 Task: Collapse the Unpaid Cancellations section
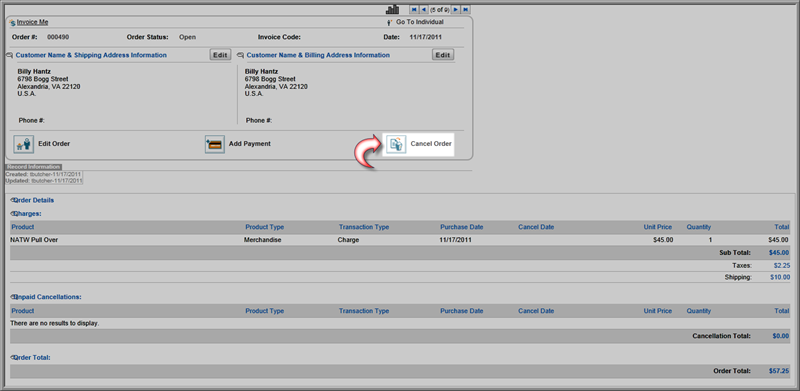(x=13, y=297)
